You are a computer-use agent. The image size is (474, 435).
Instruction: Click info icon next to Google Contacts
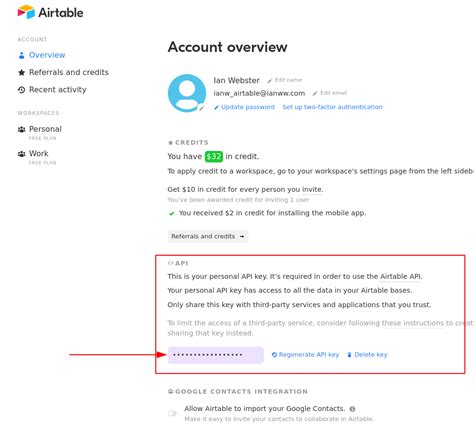tap(352, 409)
